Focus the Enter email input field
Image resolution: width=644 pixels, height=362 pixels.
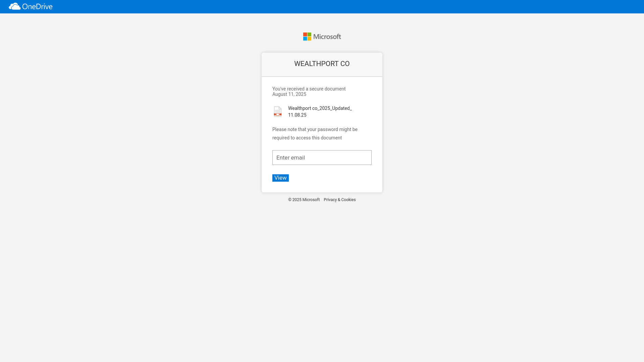pyautogui.click(x=322, y=158)
